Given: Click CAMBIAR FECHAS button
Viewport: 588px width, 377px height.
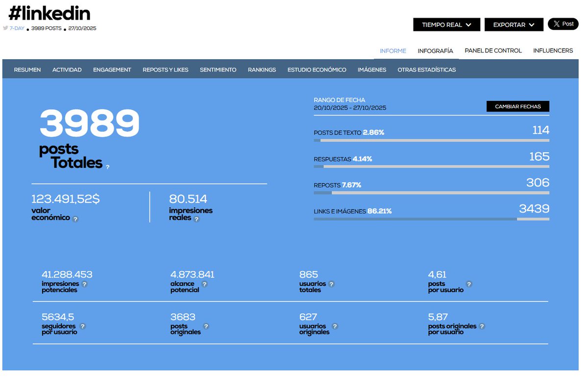Looking at the screenshot, I should pyautogui.click(x=517, y=106).
